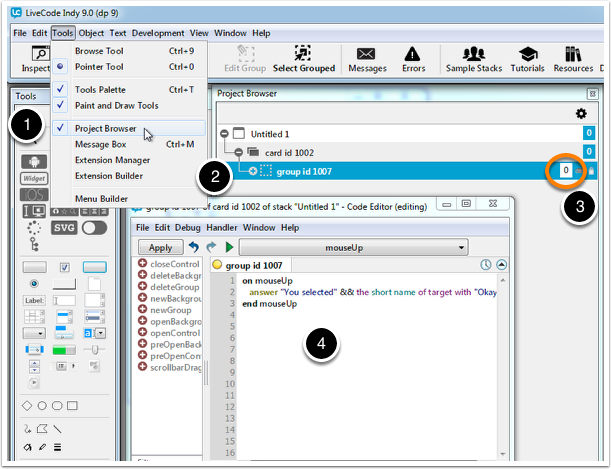Screen dimensions: 611x469
Task: Select the slider control tool
Action: [95, 349]
